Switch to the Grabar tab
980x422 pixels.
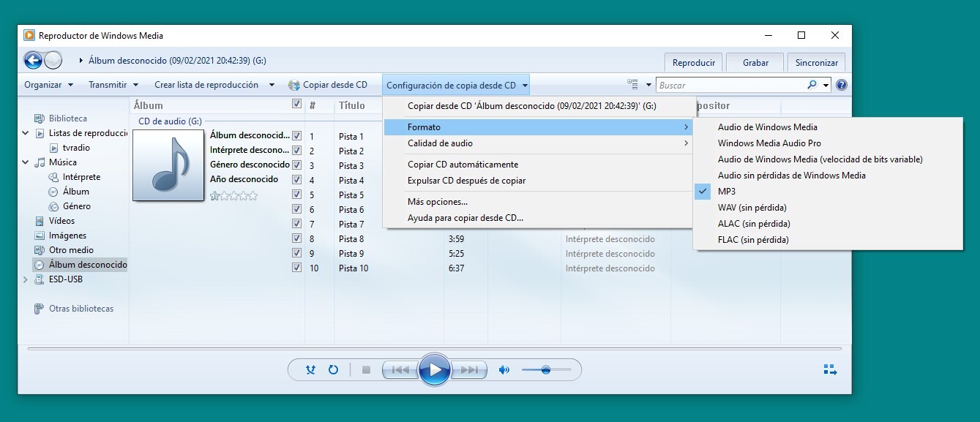tap(755, 62)
